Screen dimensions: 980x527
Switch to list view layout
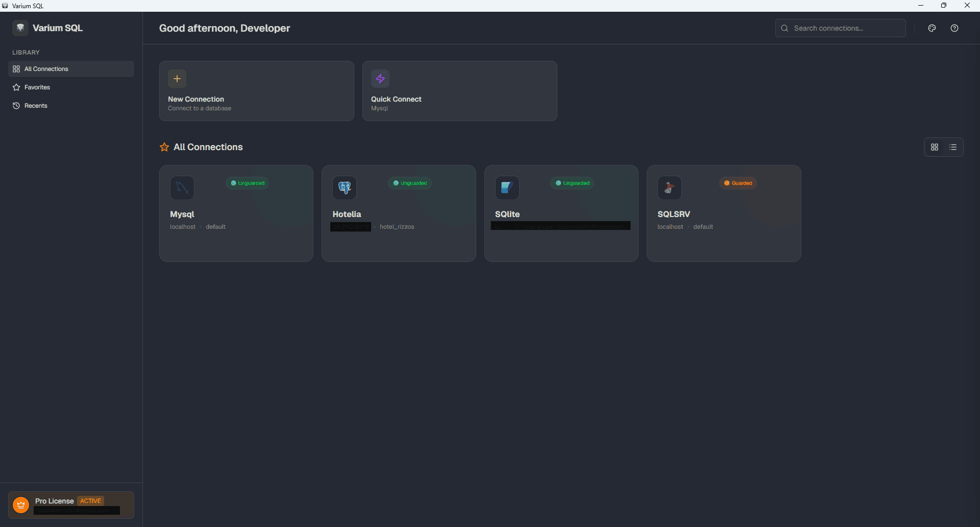953,147
